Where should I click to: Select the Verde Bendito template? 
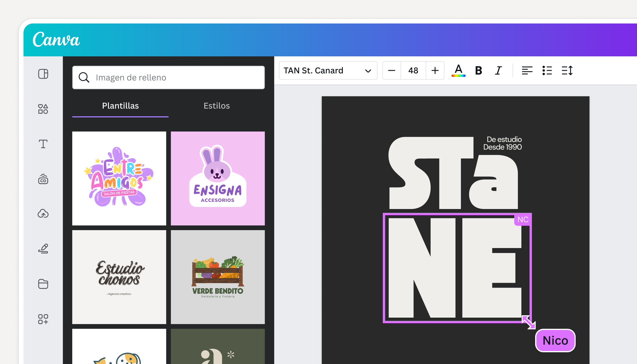coord(218,277)
